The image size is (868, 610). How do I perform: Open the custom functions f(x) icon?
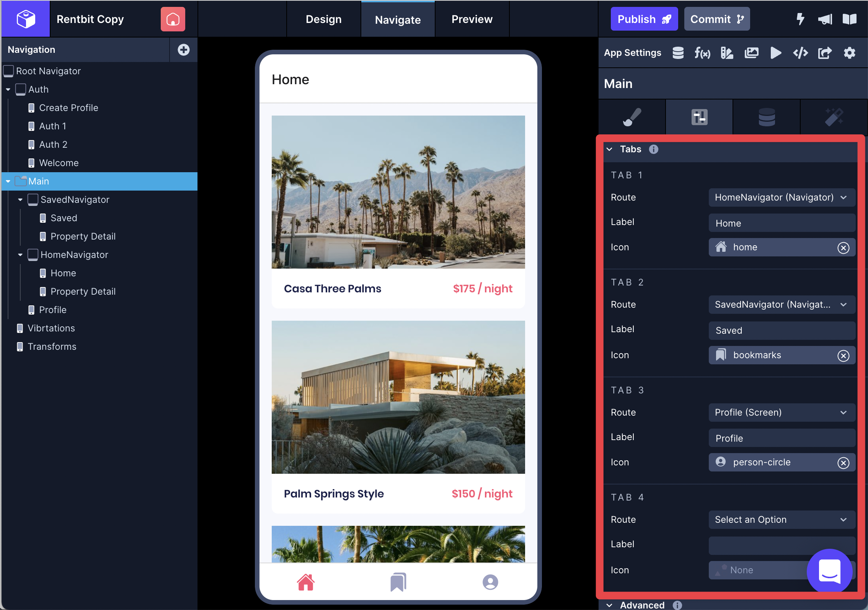(702, 53)
